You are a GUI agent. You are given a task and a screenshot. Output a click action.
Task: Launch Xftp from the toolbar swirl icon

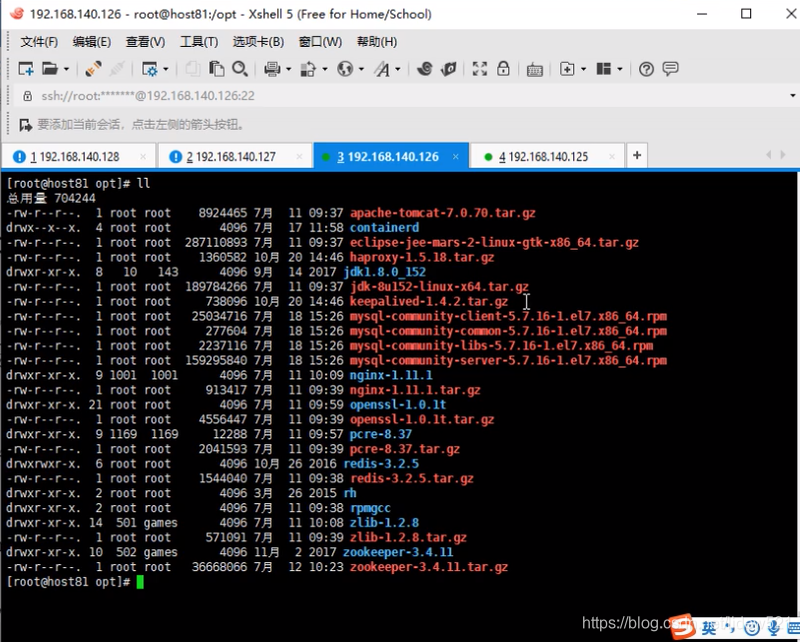coord(424,68)
